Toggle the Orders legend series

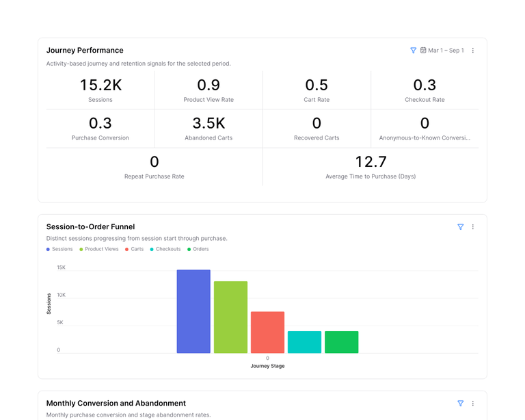198,249
